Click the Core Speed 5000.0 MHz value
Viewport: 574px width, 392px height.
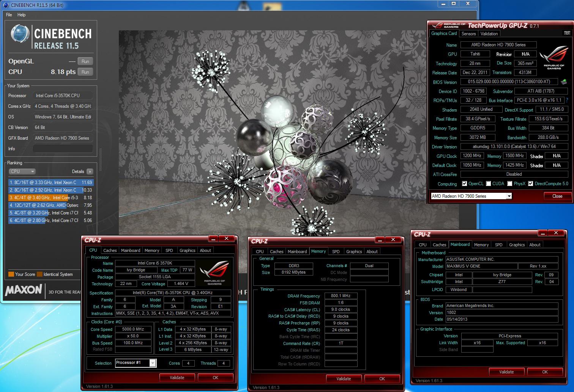pyautogui.click(x=133, y=329)
